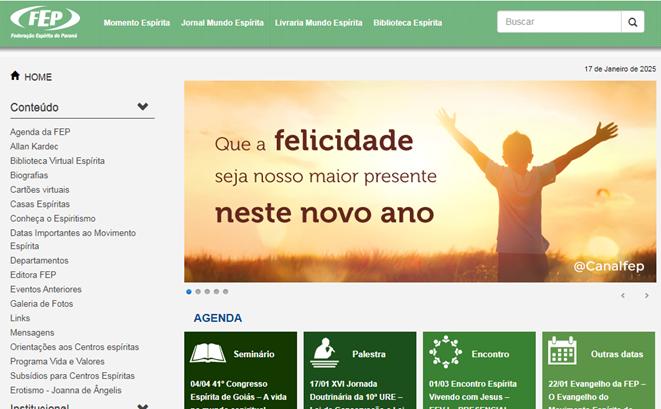661x409 pixels.
Task: Select the first carousel dot
Action: point(189,291)
